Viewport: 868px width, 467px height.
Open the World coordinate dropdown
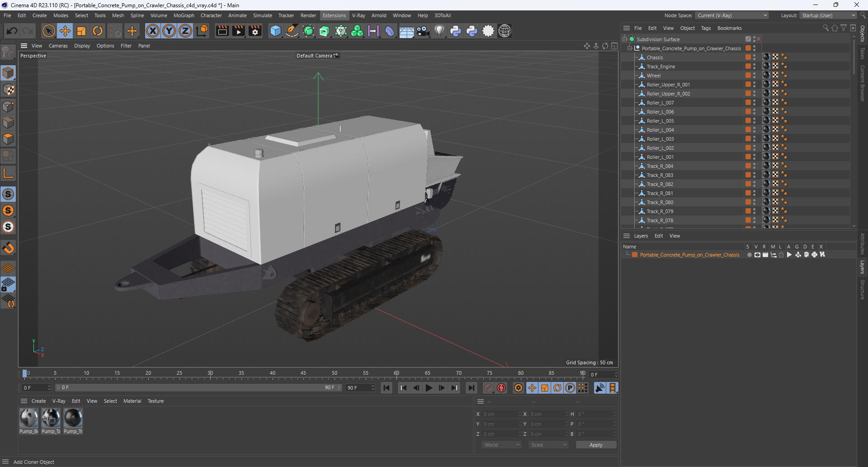[502, 445]
